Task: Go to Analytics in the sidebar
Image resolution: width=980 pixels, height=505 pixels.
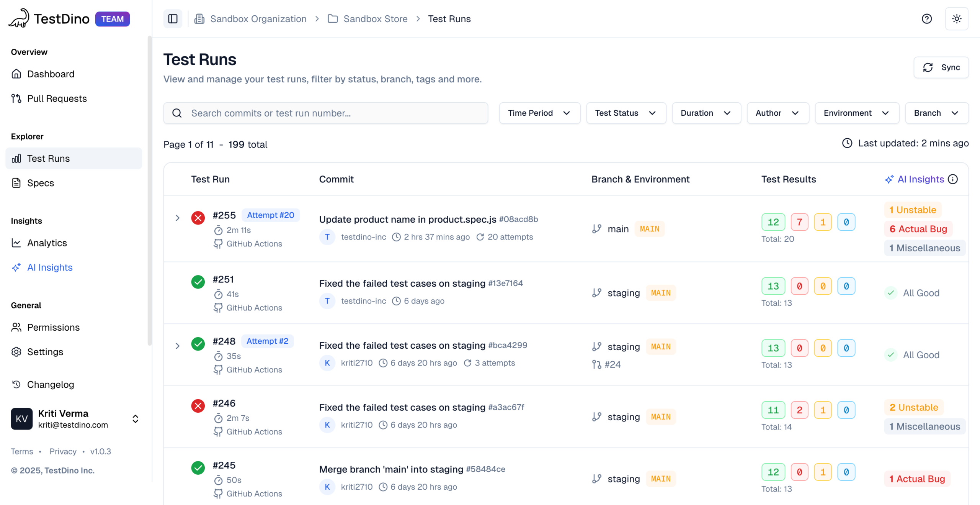Action: coord(47,243)
